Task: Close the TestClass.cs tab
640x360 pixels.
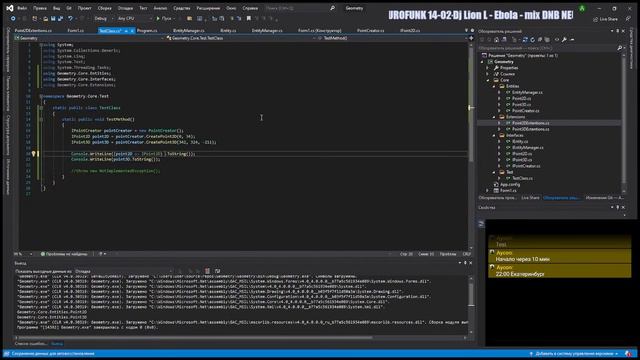Action: [x=132, y=31]
